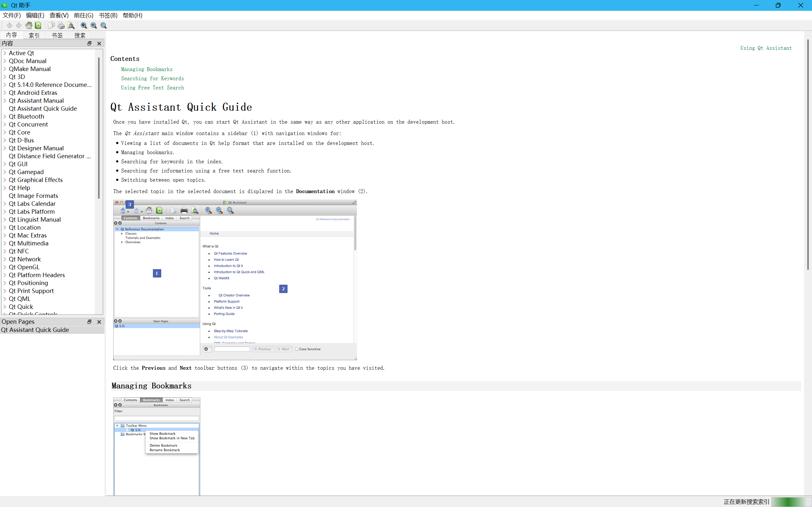Follow the Using Qt Assistant link

[x=766, y=48]
